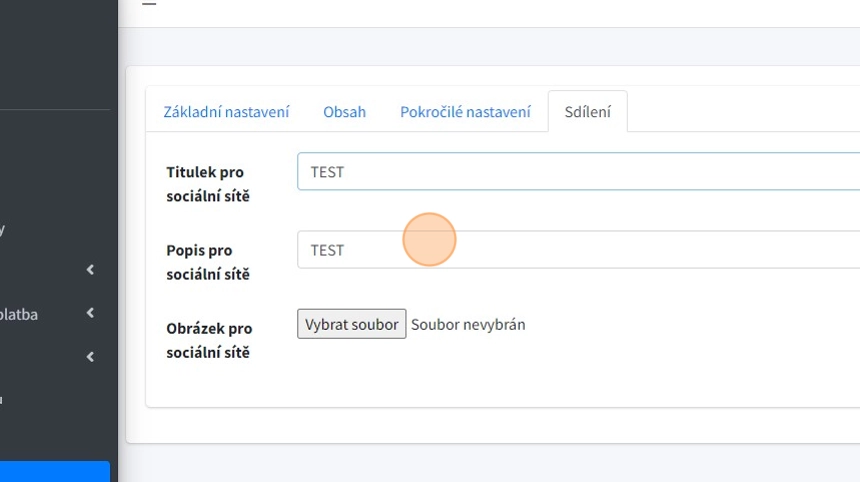Viewport: 860px width, 482px height.
Task: Click the Titulek pro sociální sítě label
Action: point(208,184)
